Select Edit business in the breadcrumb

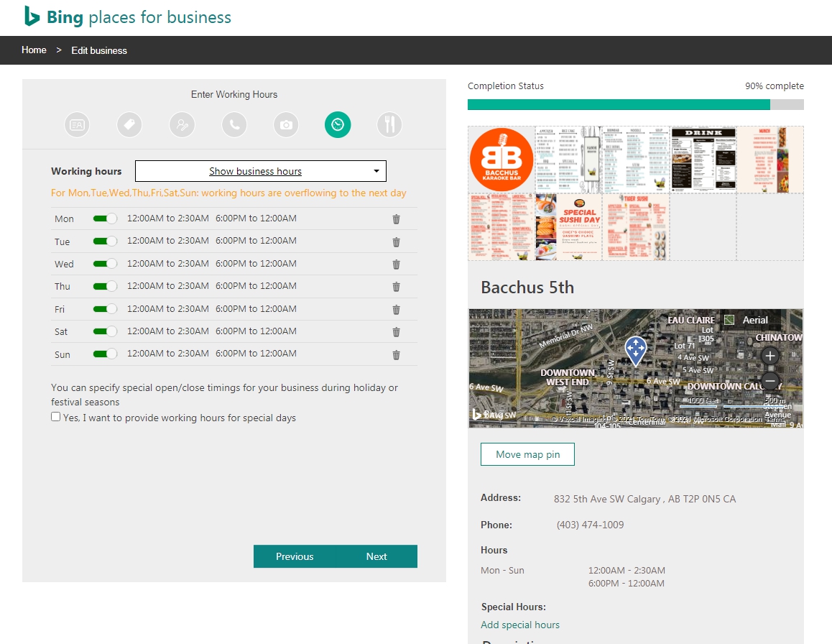pos(99,50)
